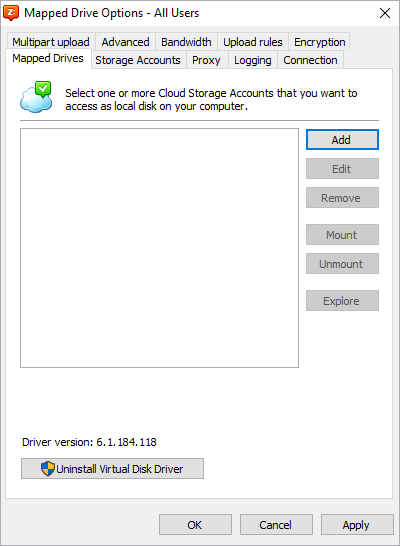
Task: Click inside the empty mapped drives list
Action: 159,248
